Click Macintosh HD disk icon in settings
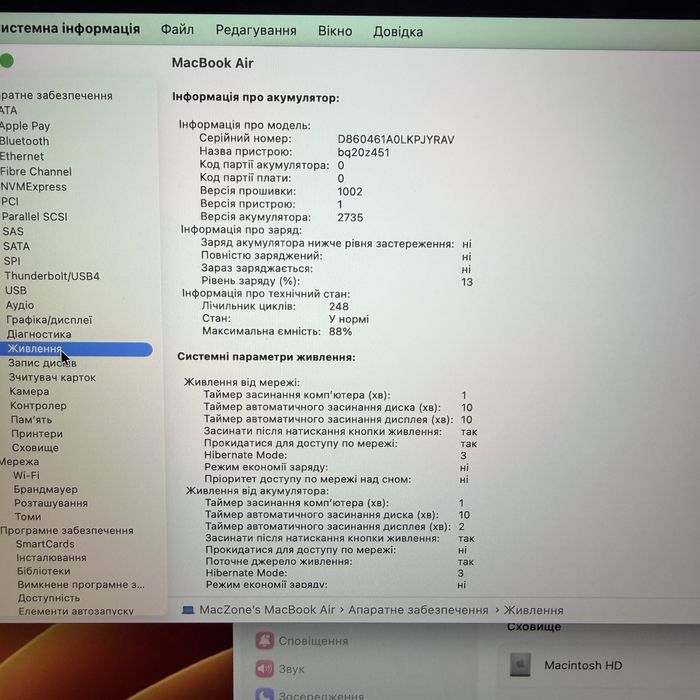700x700 pixels. click(x=520, y=665)
